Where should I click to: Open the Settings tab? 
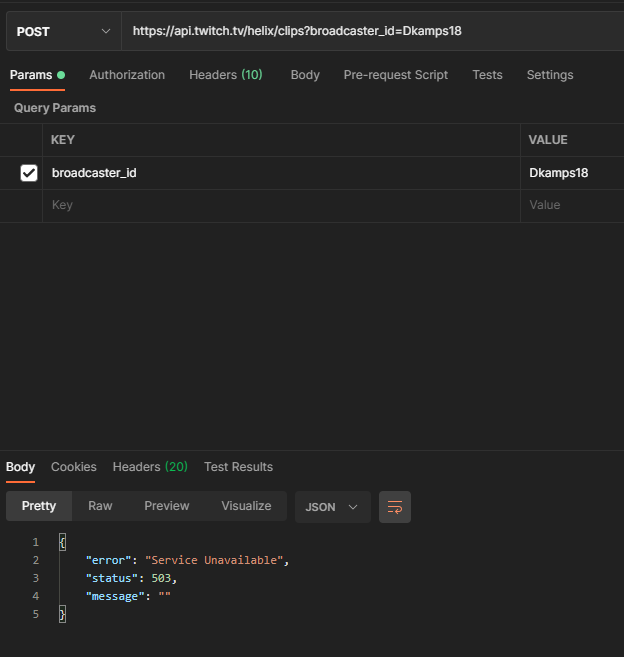pyautogui.click(x=550, y=75)
